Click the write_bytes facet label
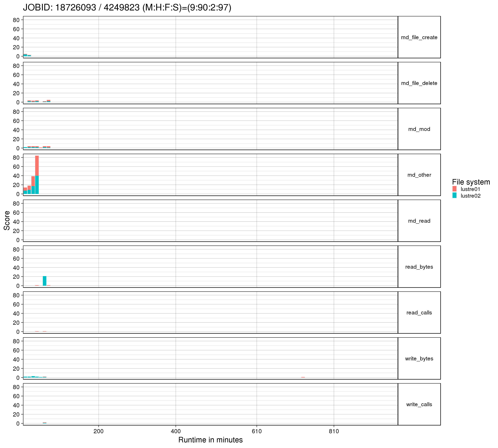This screenshot has height=448, width=498. pyautogui.click(x=419, y=359)
